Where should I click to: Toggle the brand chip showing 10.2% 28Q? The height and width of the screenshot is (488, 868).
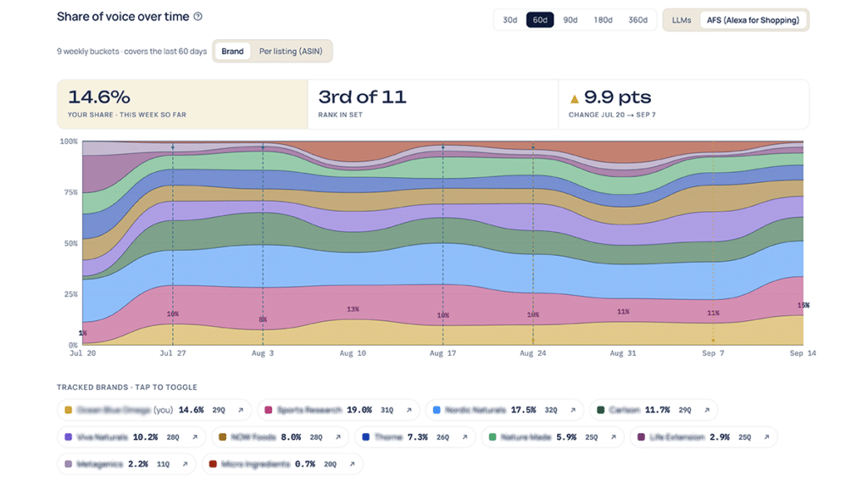[131, 437]
